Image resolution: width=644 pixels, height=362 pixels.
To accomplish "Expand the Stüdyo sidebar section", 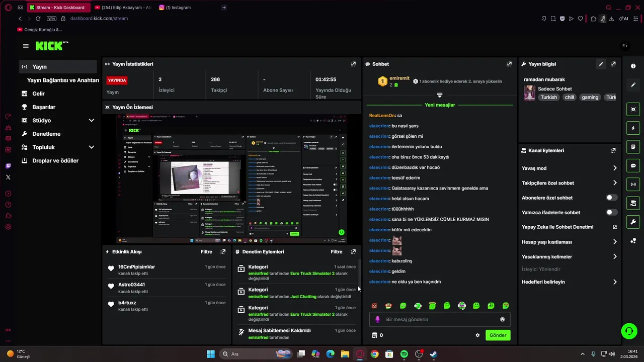I will coord(92,121).
